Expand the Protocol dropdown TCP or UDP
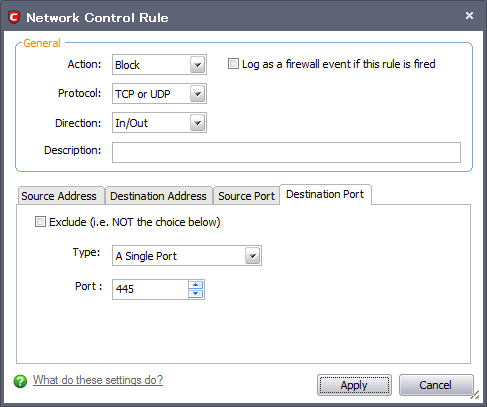Image resolution: width=487 pixels, height=407 pixels. point(159,94)
